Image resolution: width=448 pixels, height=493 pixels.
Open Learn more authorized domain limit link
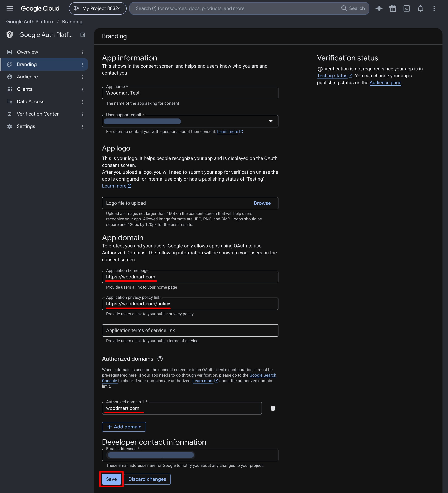click(205, 381)
